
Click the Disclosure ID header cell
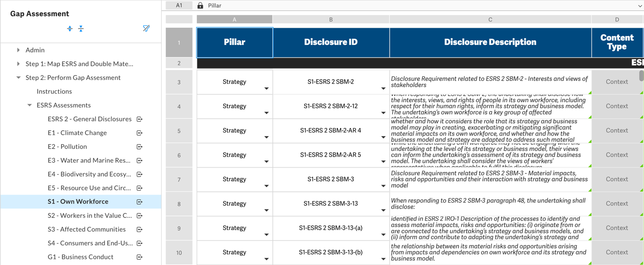[331, 42]
